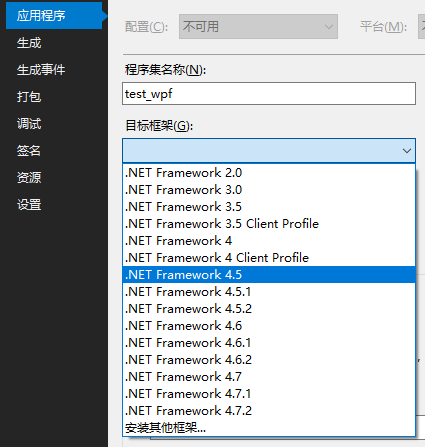Open the 配置 dropdown showing 不可用
Screen dimensions: 425x447
pyautogui.click(x=258, y=27)
